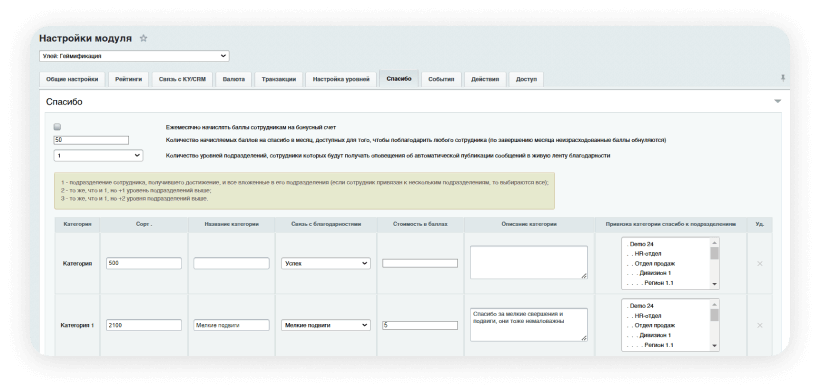Open the module selector dropdown
The width and height of the screenshot is (820, 390).
pyautogui.click(x=134, y=56)
